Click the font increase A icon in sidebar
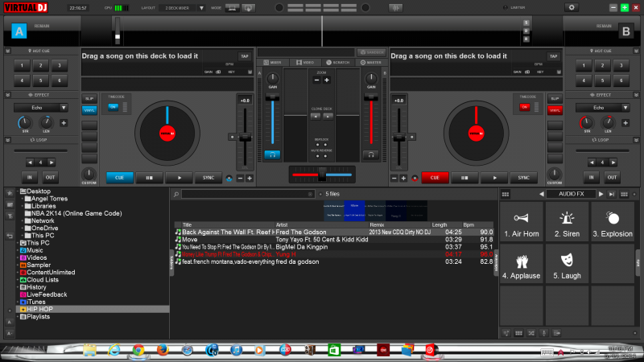This screenshot has width=644, height=362. [10, 333]
